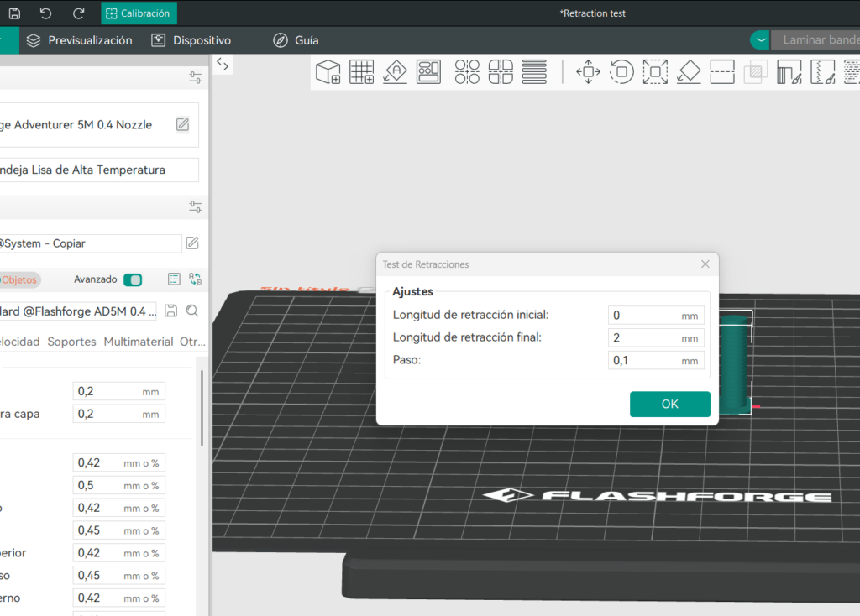Click the Cut tool icon
Screen dimensions: 860x616
(722, 72)
